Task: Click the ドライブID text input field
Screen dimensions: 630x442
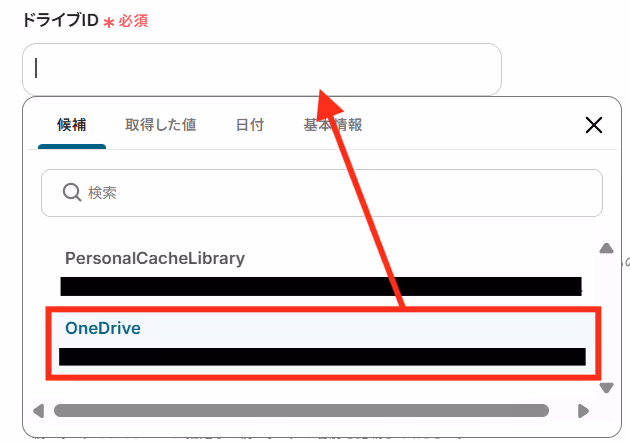Action: [262, 69]
